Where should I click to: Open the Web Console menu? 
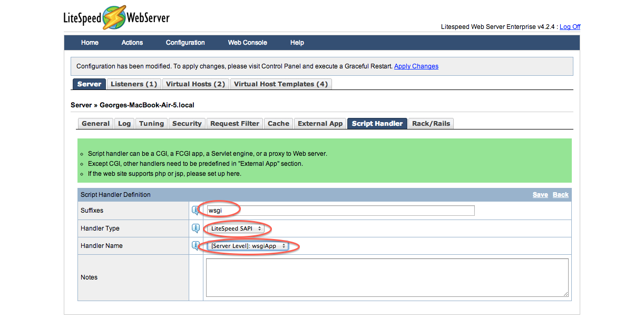248,43
